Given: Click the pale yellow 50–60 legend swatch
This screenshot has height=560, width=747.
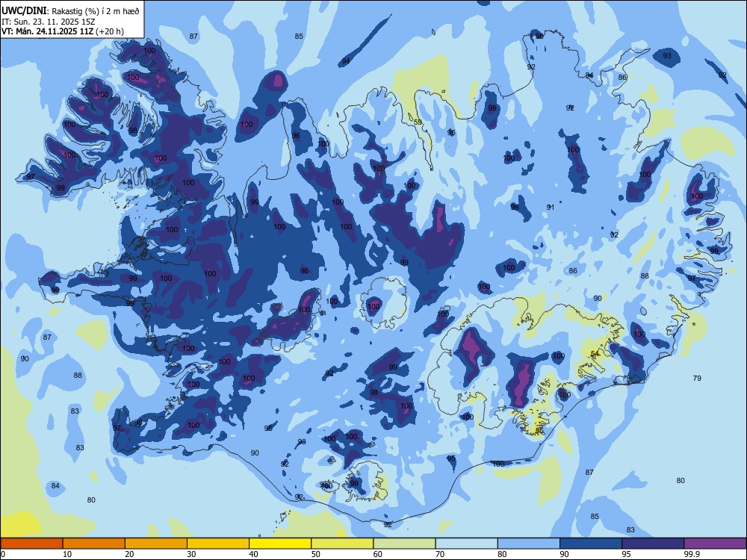Looking at the screenshot, I should point(342,544).
